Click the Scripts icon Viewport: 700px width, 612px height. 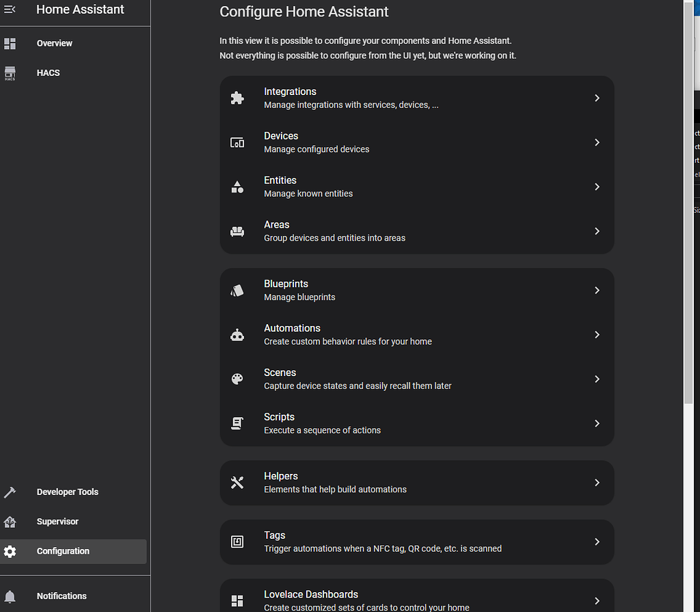(237, 423)
